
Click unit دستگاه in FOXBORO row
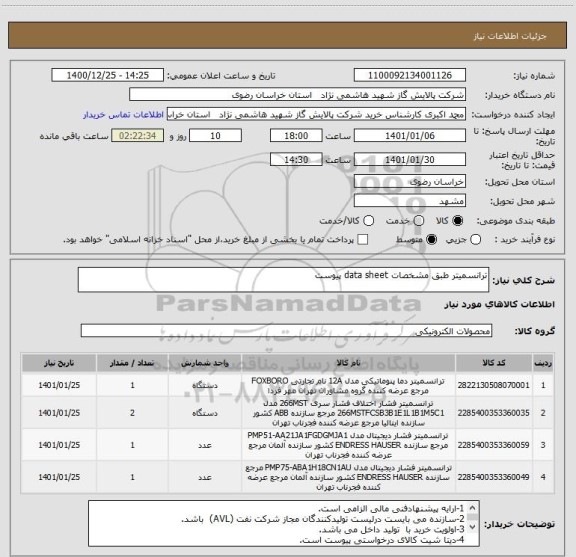pyautogui.click(x=205, y=385)
